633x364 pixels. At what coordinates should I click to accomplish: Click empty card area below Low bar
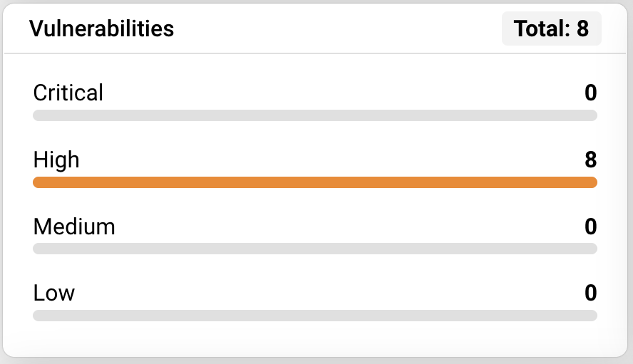pyautogui.click(x=314, y=338)
